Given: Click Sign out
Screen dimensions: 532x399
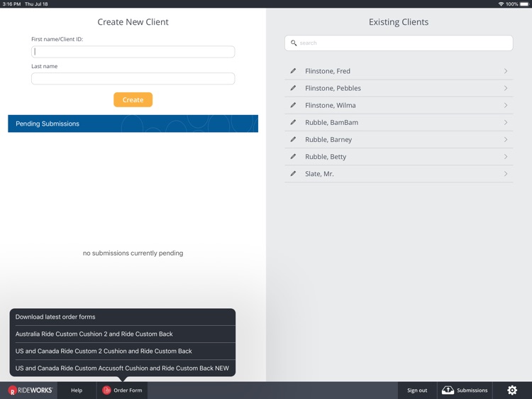Looking at the screenshot, I should click(417, 390).
